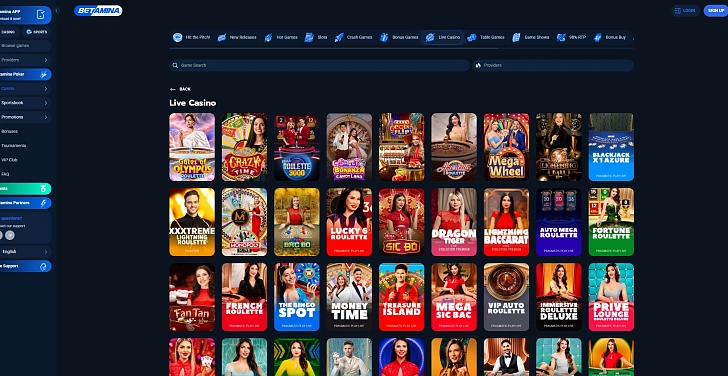
Task: Open the VIP Club sidebar item
Action: [9, 160]
